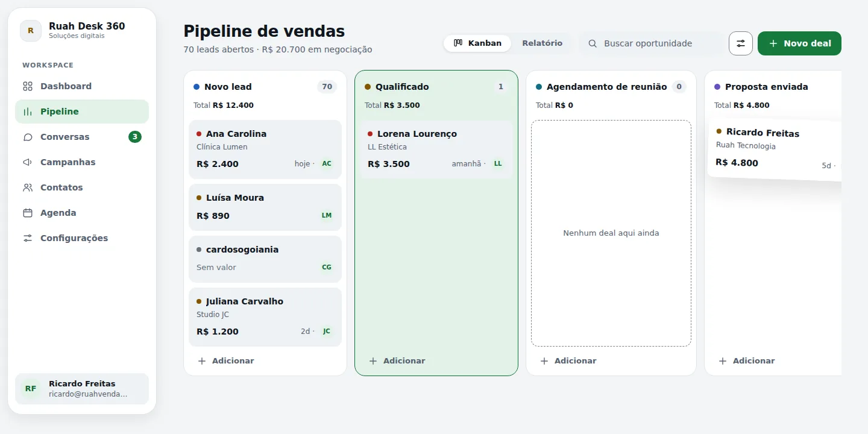Viewport: 868px width, 434px height.
Task: Open the Juliana Carvalho deal card
Action: [265, 317]
